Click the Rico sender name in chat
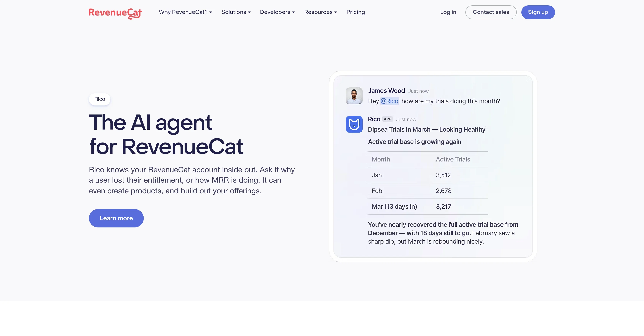Screen dimensions: 644x336 (374, 119)
